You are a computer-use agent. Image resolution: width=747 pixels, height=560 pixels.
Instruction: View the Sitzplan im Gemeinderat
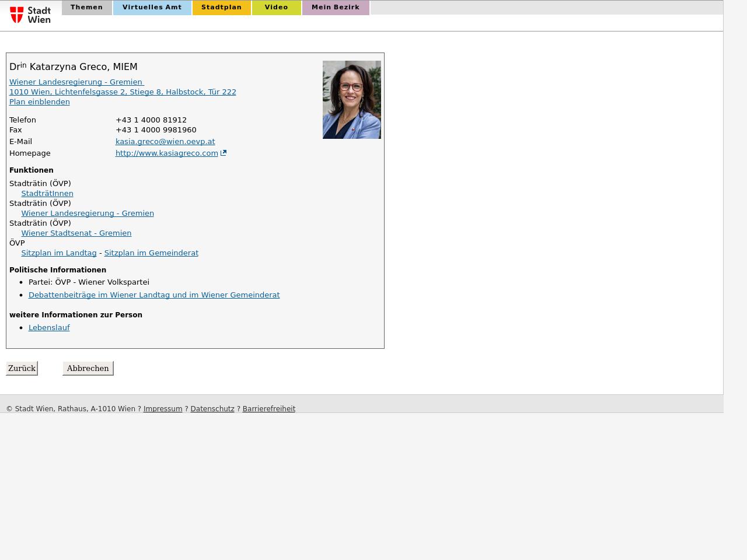151,253
